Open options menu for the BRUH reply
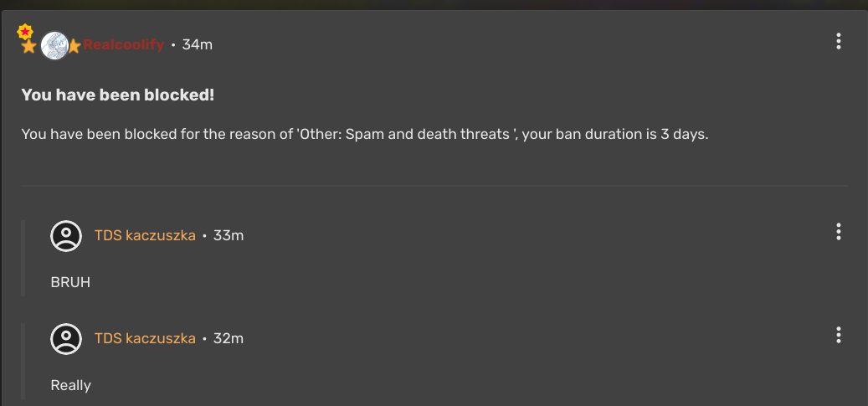 pos(838,232)
